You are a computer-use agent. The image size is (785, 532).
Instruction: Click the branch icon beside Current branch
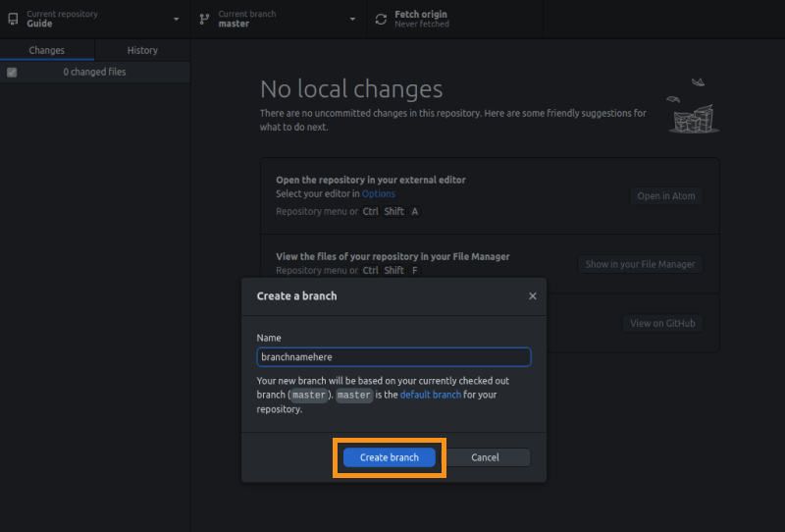click(x=204, y=19)
